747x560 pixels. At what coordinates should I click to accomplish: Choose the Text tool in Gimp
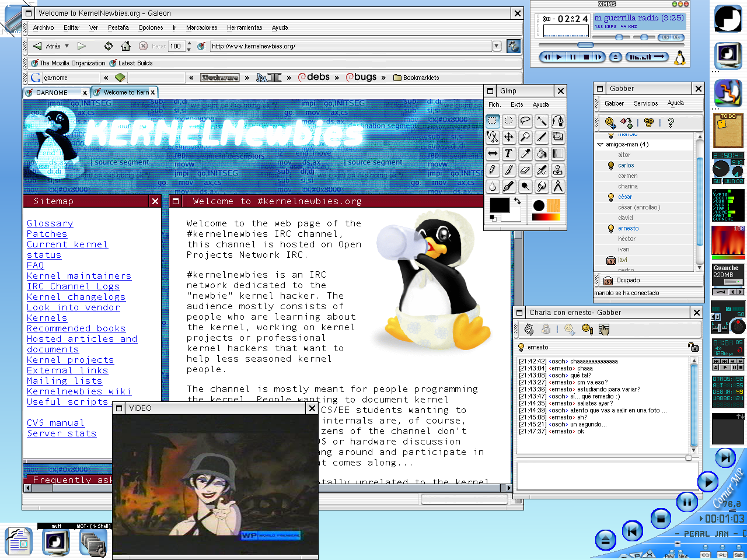pos(509,153)
